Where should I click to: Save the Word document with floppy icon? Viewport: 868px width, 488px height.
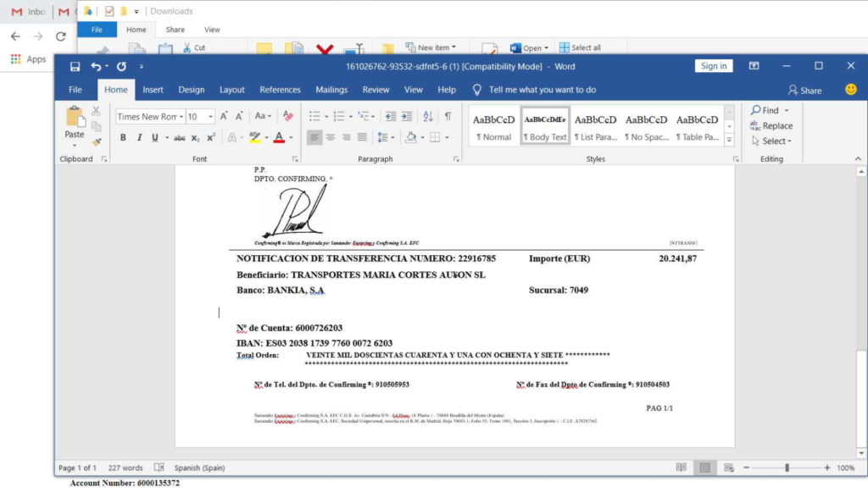[75, 66]
